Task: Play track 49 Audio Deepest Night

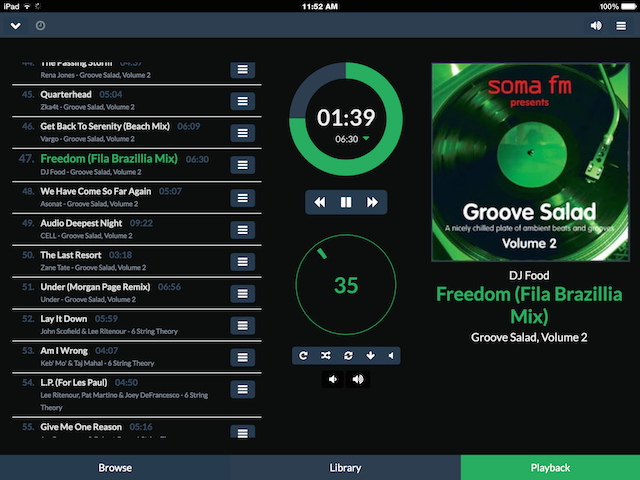Action: tap(137, 229)
